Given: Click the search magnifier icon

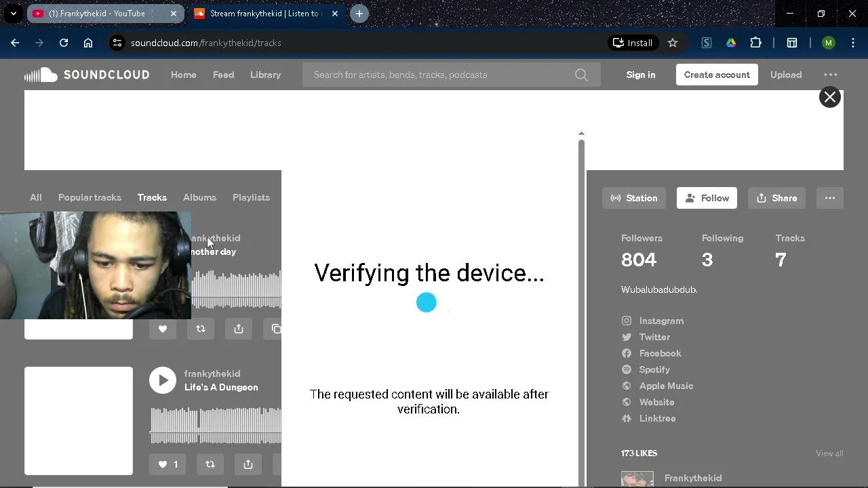Looking at the screenshot, I should pos(582,75).
